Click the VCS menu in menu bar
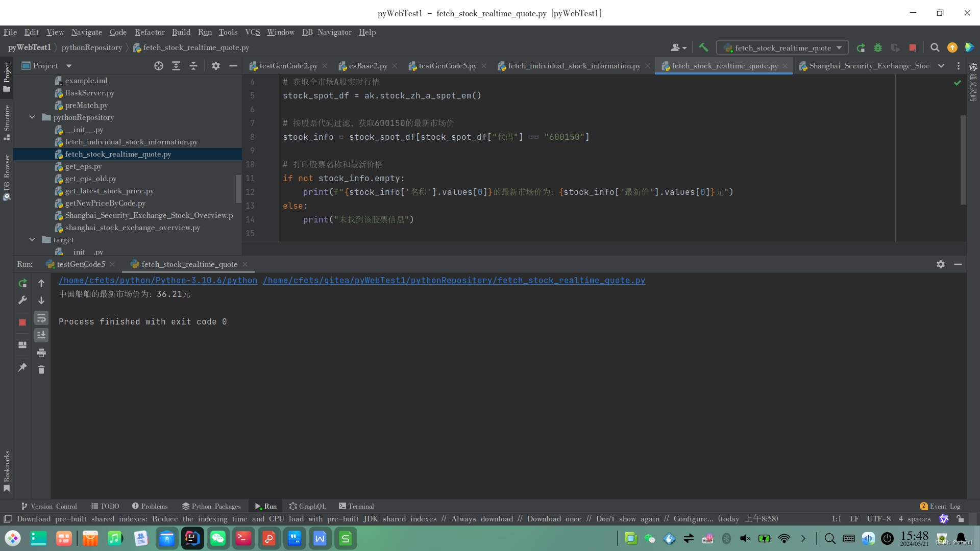Screen dimensions: 980x551 click(253, 32)
